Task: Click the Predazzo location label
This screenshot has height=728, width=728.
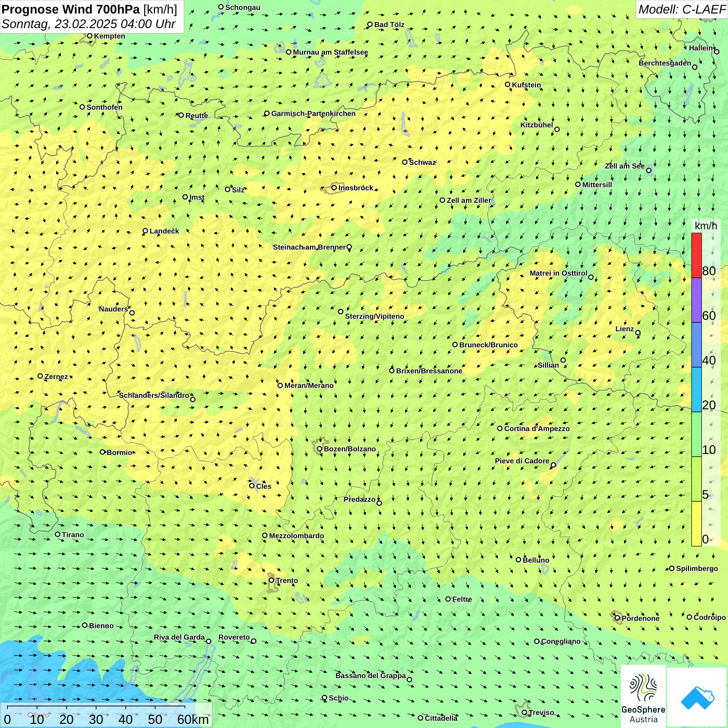Action: (x=359, y=499)
